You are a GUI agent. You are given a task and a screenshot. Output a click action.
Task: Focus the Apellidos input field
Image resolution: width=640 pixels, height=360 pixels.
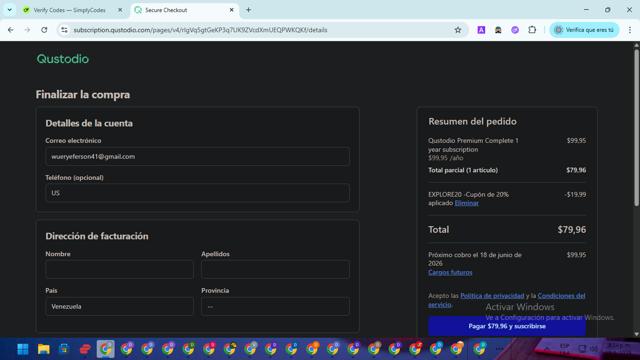pyautogui.click(x=276, y=269)
